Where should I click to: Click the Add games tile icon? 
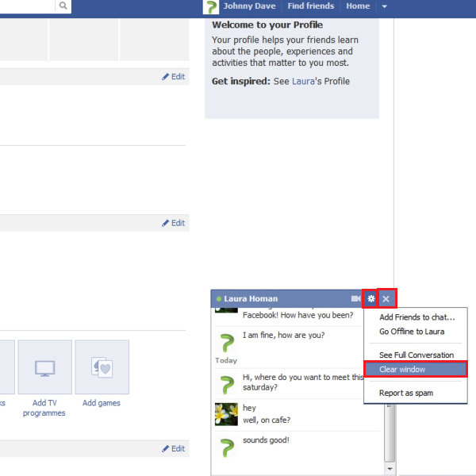102,367
